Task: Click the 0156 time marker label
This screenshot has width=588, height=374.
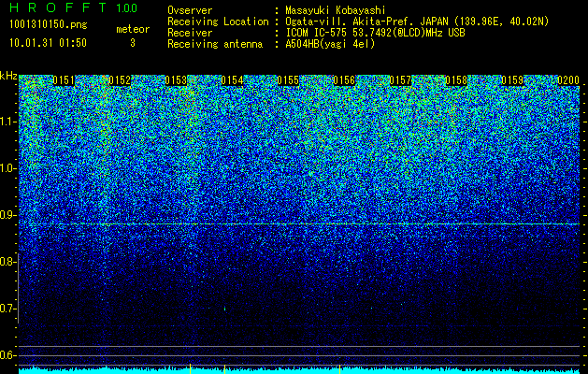Action: [344, 80]
